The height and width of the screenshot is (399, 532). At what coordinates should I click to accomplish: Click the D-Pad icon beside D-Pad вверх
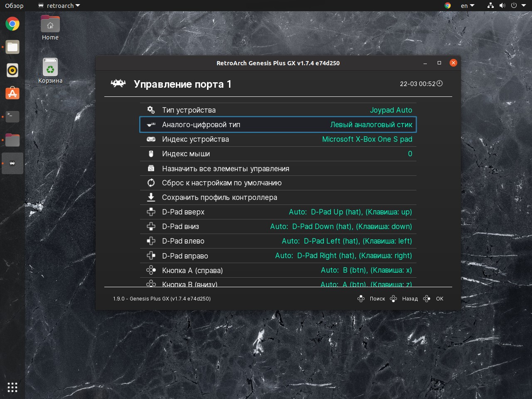151,212
